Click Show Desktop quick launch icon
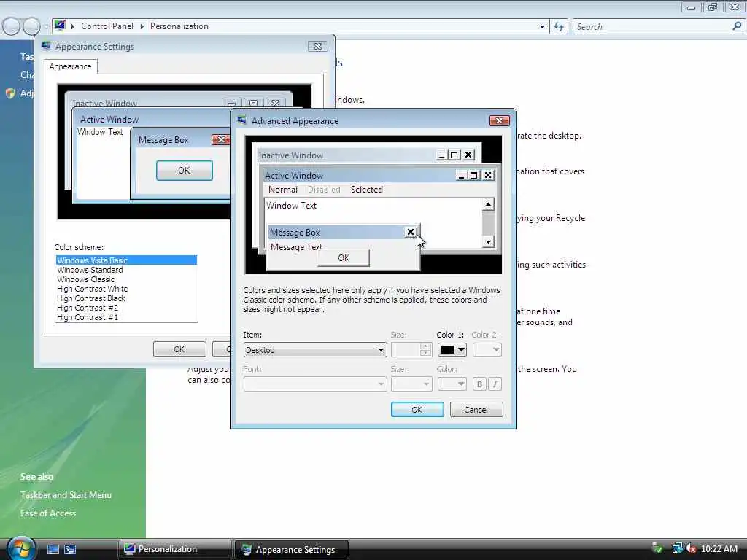 (53, 549)
